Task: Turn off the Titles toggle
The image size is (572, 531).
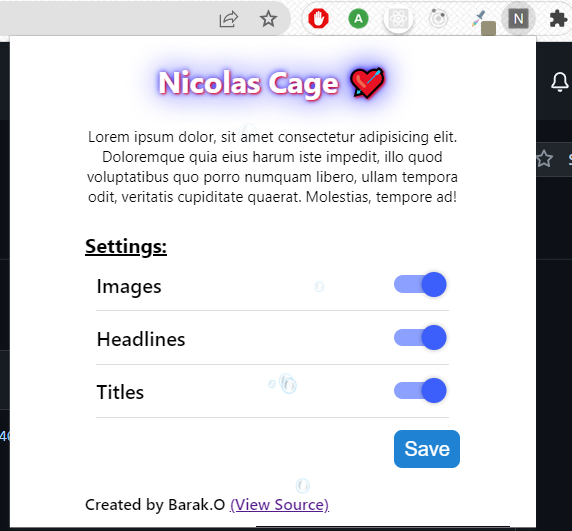Action: pyautogui.click(x=420, y=391)
